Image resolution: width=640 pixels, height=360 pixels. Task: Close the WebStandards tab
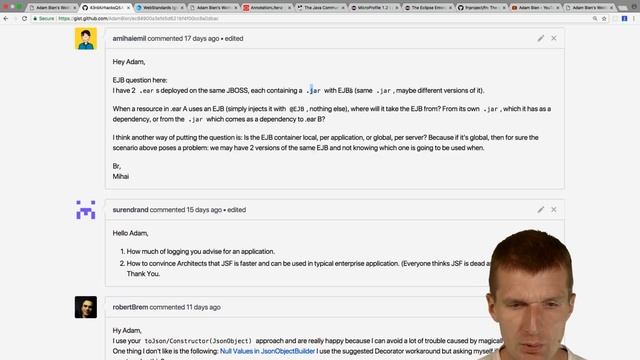tap(182, 7)
